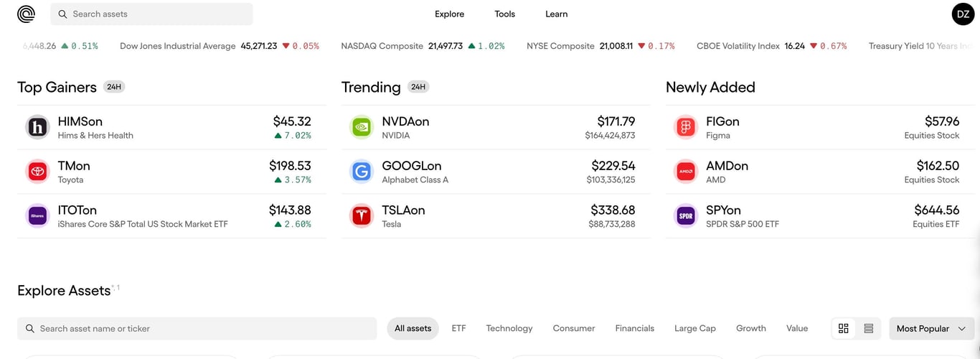The image size is (980, 359).
Task: Select the Toyota logo icon
Action: [37, 172]
